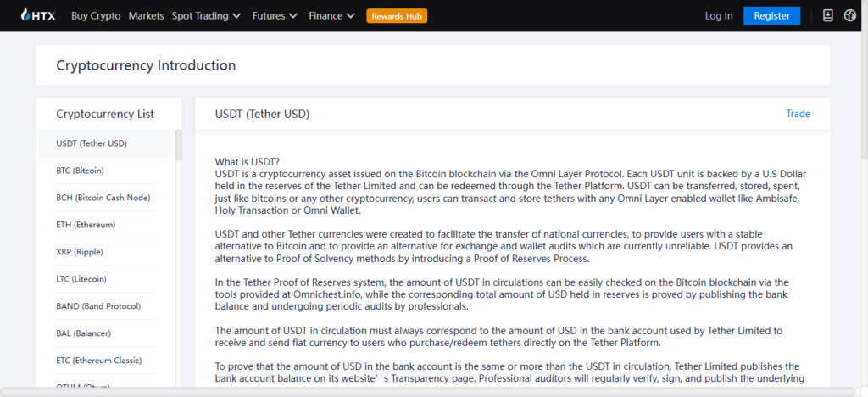Click the 'What is USDT?' text

[x=248, y=162]
